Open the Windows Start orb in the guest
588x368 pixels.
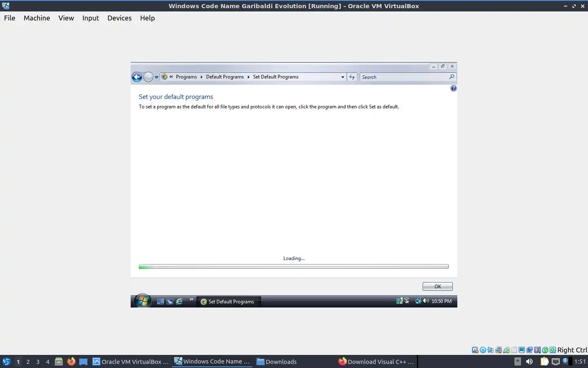click(x=143, y=301)
